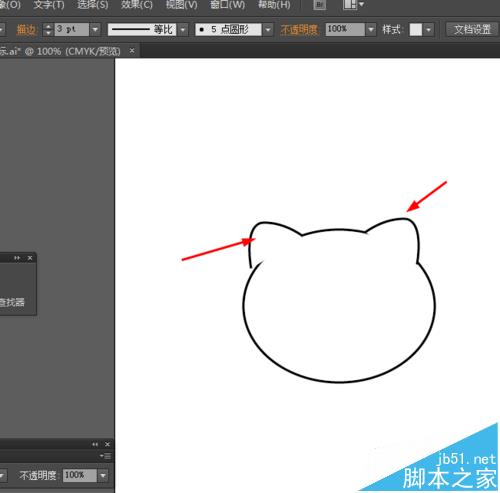Expand the 样式 style dropdown arrow
The height and width of the screenshot is (493, 500).
[429, 30]
